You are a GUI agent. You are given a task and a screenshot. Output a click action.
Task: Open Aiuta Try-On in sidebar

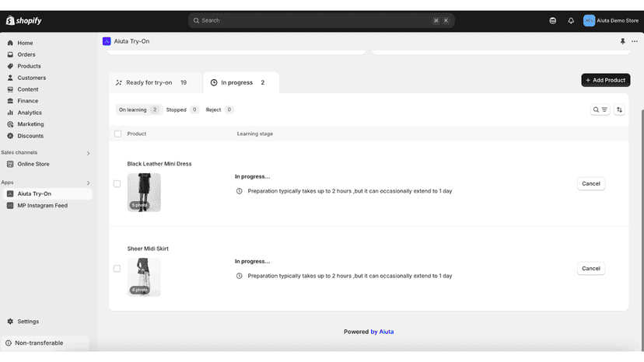[47, 193]
